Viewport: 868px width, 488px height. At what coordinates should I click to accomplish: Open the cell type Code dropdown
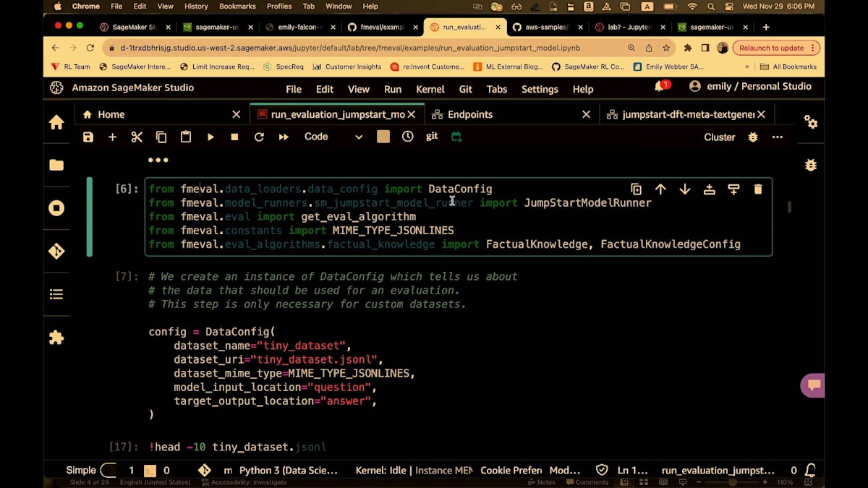coord(333,137)
